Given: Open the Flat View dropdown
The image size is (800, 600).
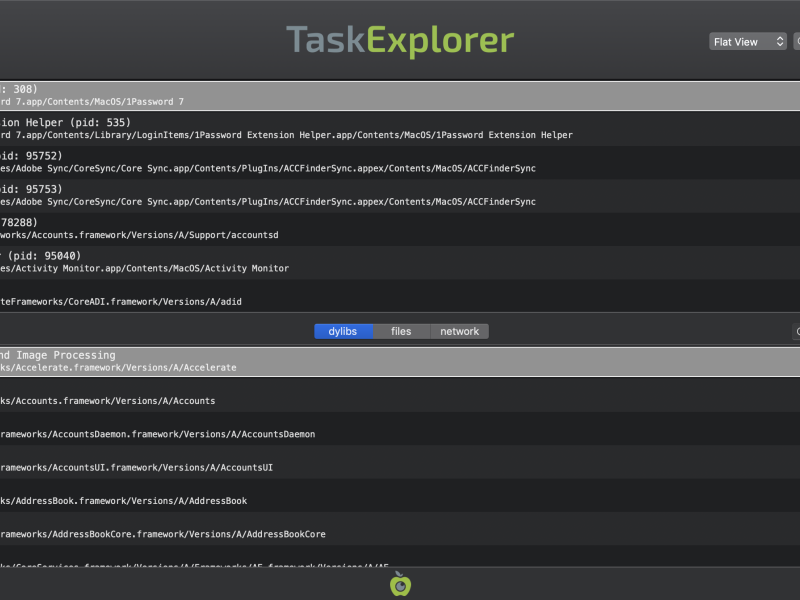Looking at the screenshot, I should (x=747, y=42).
